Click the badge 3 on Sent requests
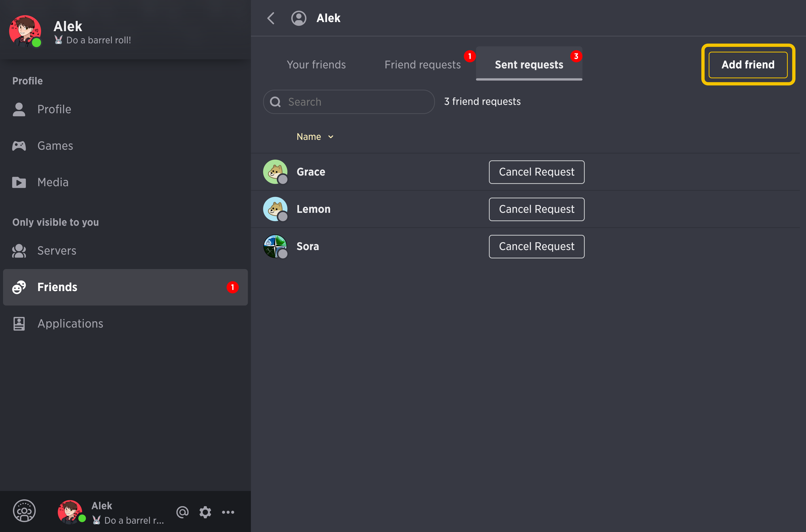The width and height of the screenshot is (806, 532). tap(576, 56)
